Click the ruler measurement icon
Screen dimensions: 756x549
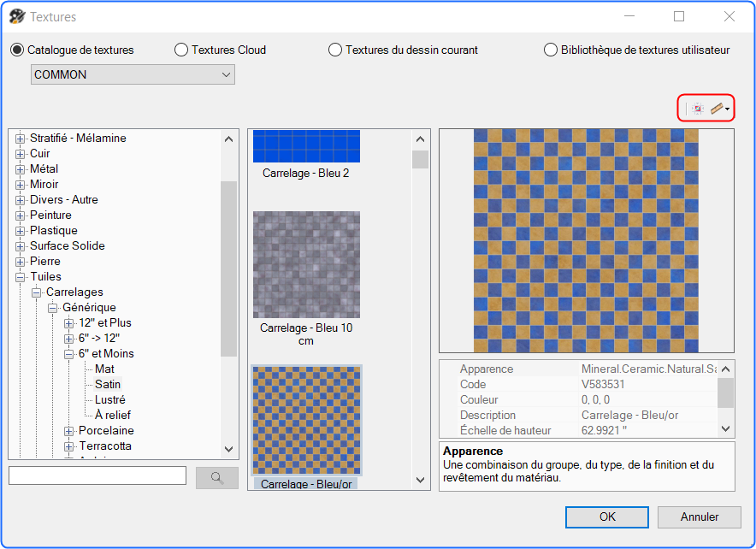click(717, 109)
